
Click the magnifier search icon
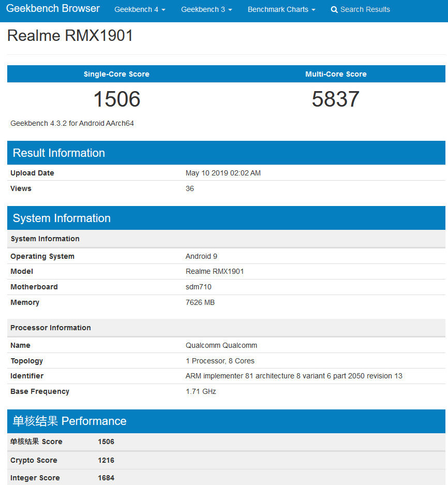click(334, 10)
